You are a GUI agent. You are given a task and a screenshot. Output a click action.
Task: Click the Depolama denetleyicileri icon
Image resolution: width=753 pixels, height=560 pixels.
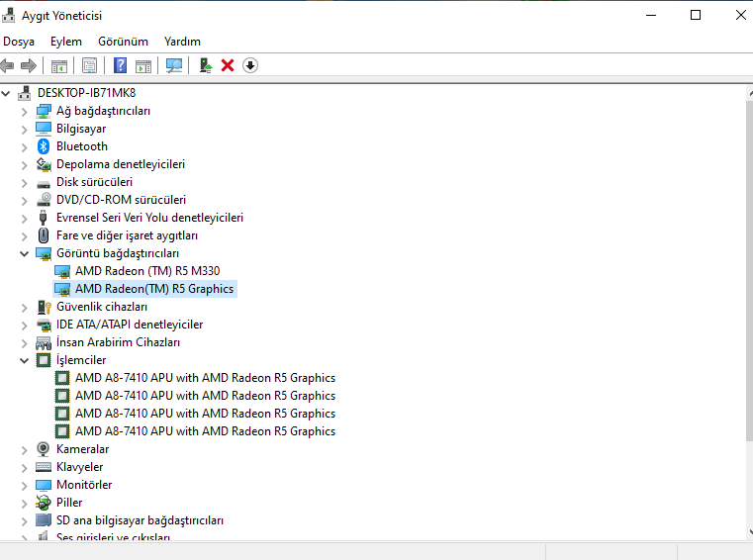click(44, 164)
